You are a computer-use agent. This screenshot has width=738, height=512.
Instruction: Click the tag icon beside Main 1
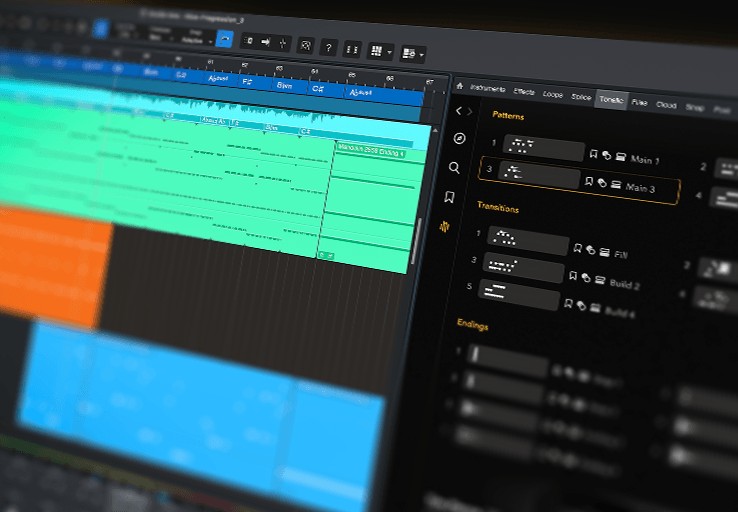tap(607, 155)
